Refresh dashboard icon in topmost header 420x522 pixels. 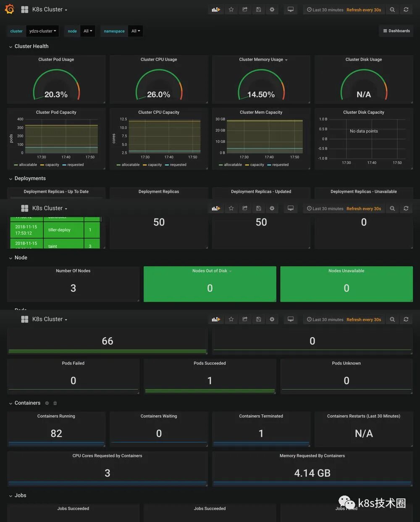coord(406,10)
